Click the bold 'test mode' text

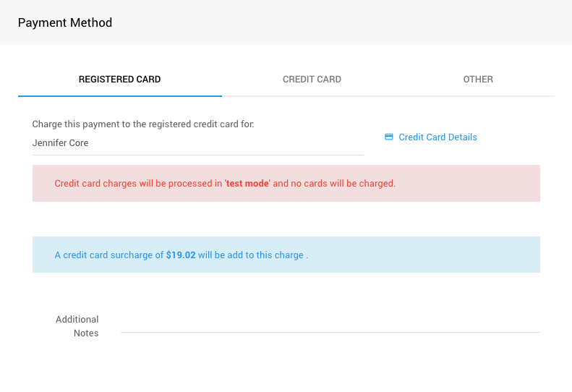247,184
